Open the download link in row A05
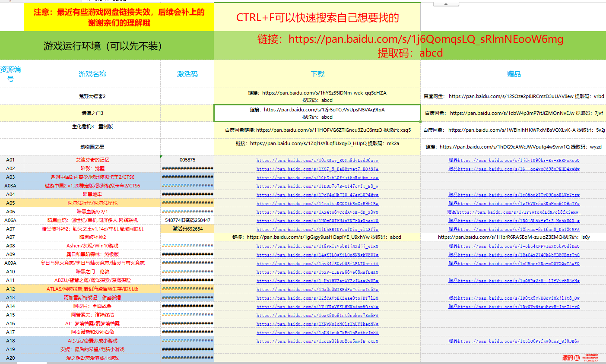Screen dimensions: 606x364 click(x=317, y=203)
